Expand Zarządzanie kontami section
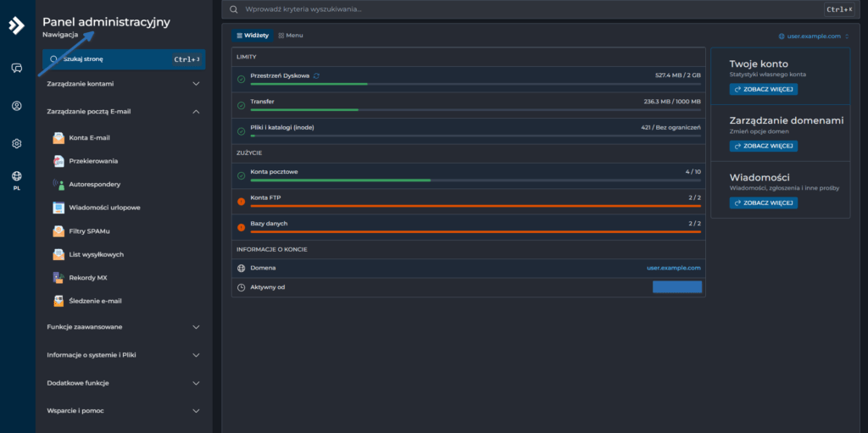 click(x=123, y=84)
